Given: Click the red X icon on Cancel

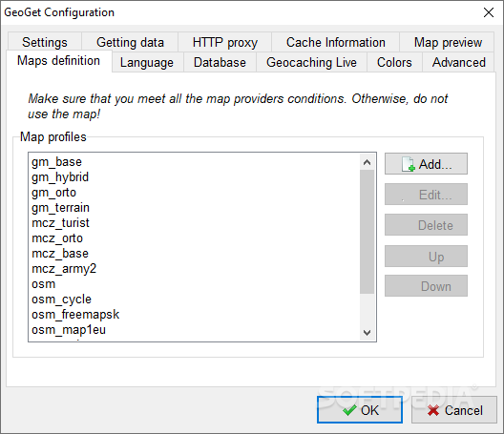Looking at the screenshot, I should pyautogui.click(x=433, y=410).
